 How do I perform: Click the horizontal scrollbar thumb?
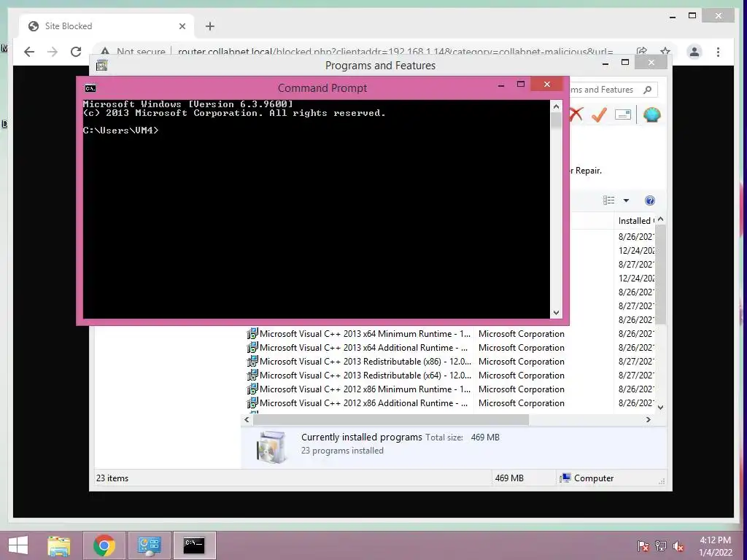point(391,419)
